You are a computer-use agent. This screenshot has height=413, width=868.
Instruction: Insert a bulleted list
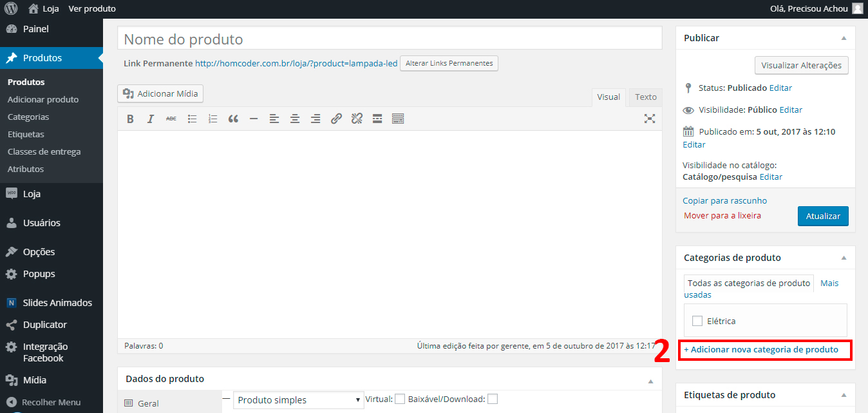tap(192, 119)
